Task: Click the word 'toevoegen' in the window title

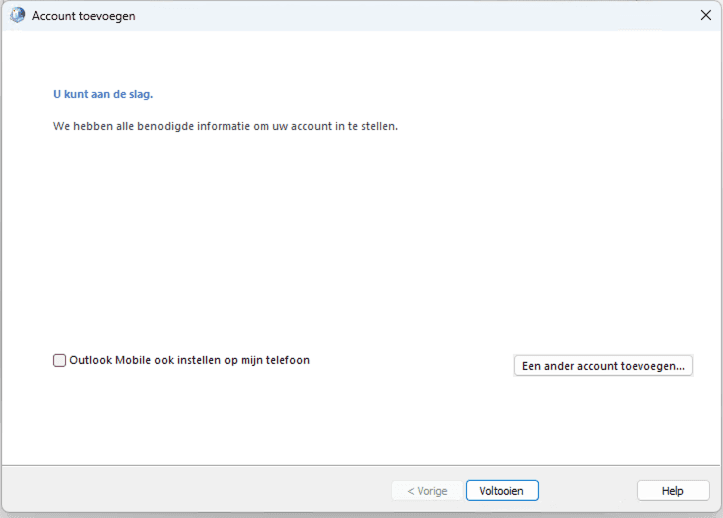Action: 107,16
